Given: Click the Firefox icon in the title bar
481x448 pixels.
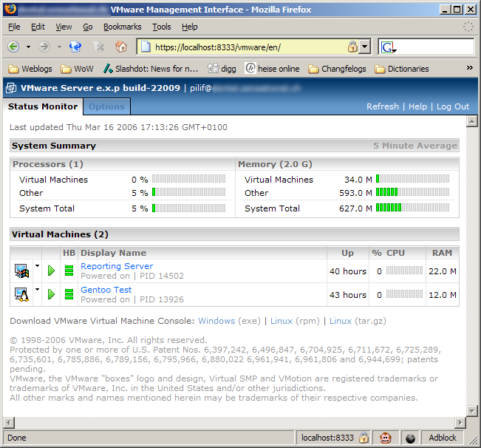Looking at the screenshot, I should pos(10,9).
